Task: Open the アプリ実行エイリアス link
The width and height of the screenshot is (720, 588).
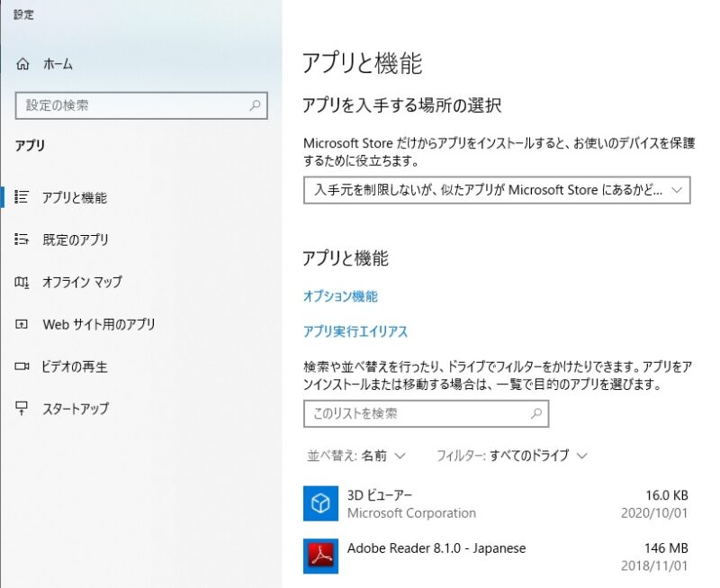Action: (x=355, y=331)
